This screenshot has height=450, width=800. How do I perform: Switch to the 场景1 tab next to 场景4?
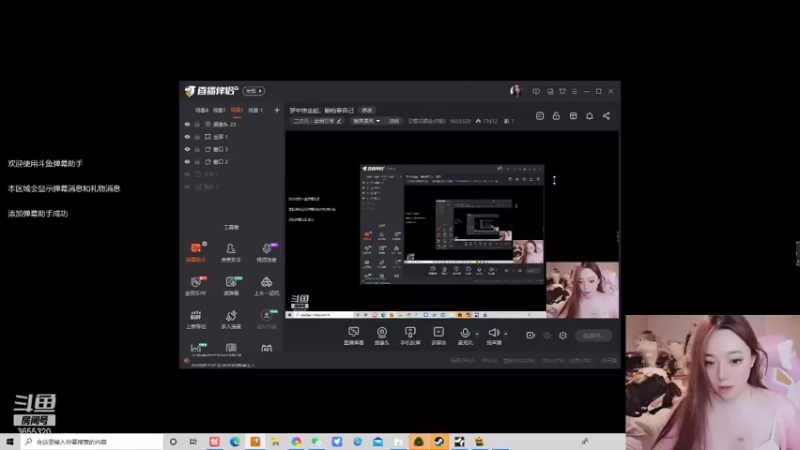219,110
